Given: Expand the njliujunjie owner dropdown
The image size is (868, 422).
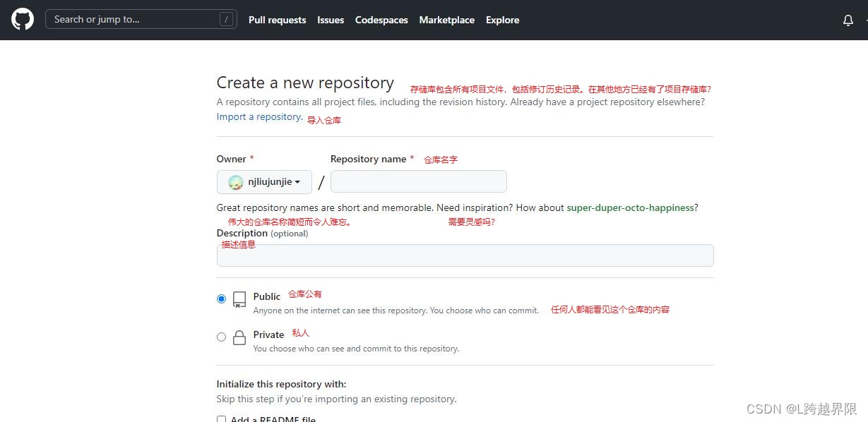Looking at the screenshot, I should 264,182.
